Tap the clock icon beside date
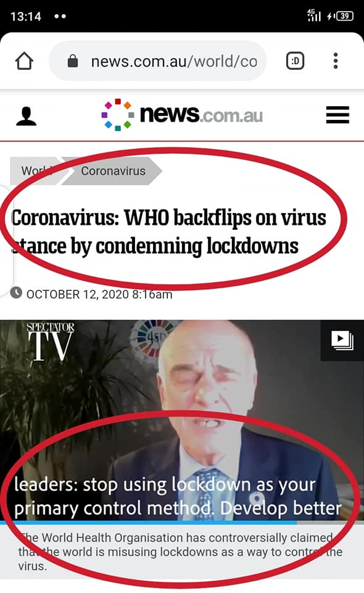Image resolution: width=364 pixels, height=593 pixels. [16, 293]
